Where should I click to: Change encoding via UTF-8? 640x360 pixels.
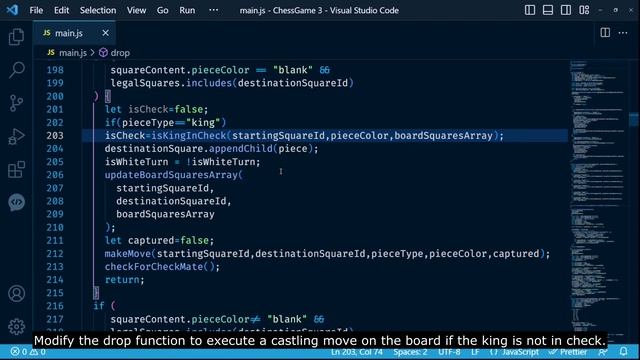coord(449,351)
